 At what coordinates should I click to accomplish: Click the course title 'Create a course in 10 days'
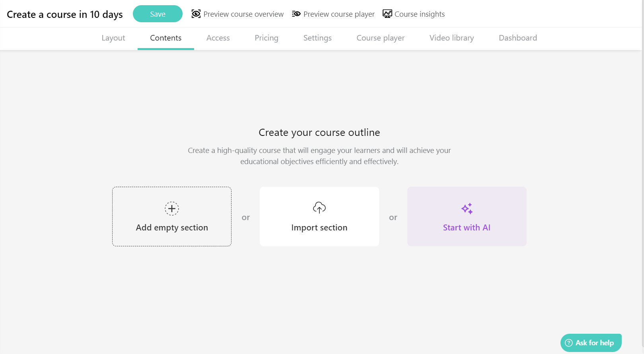coord(64,14)
